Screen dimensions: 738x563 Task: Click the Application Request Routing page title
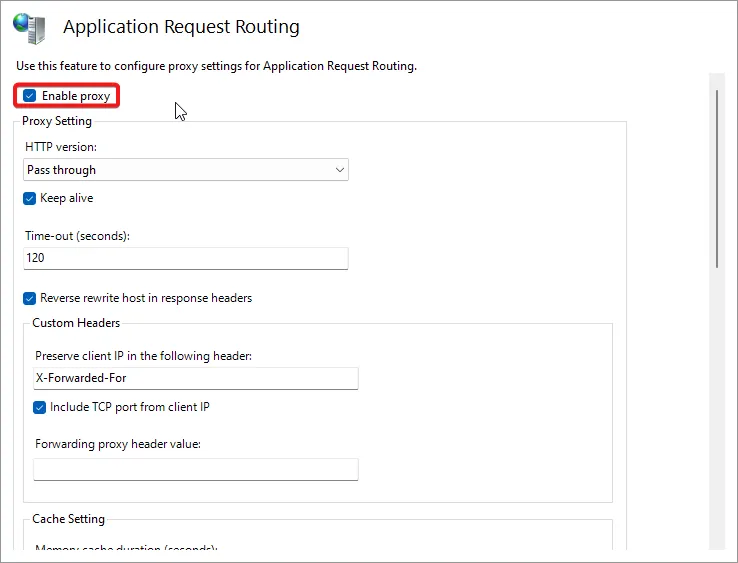[x=181, y=27]
